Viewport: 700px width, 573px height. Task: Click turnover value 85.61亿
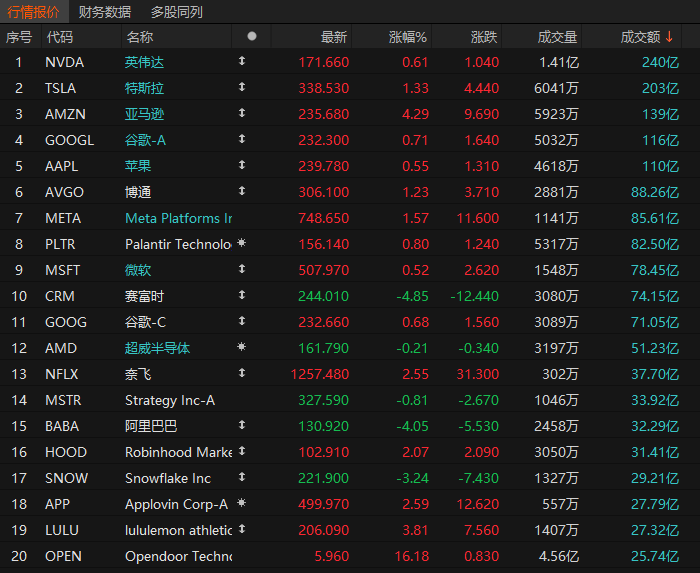click(x=655, y=218)
